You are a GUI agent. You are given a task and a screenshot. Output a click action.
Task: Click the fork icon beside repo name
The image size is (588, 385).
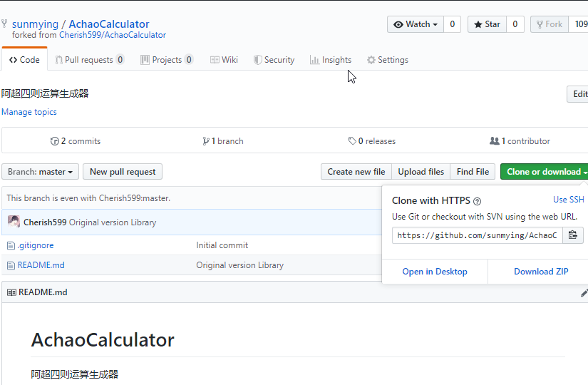4,24
